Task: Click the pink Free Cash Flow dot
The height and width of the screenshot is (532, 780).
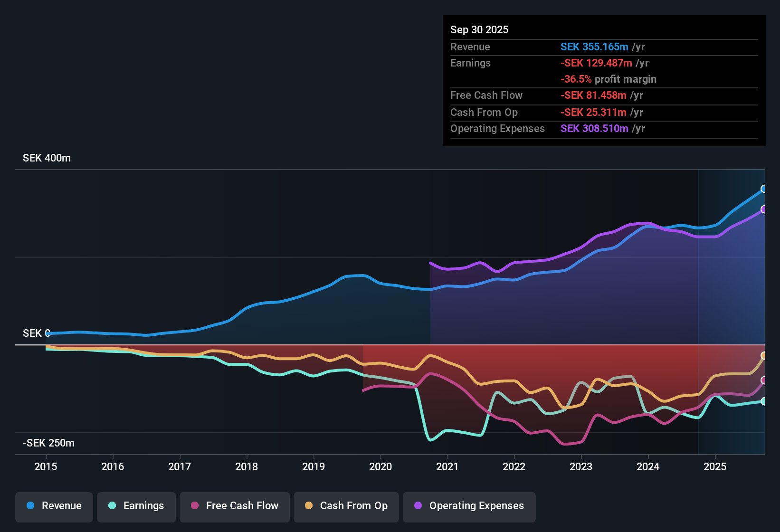Action: [195, 506]
